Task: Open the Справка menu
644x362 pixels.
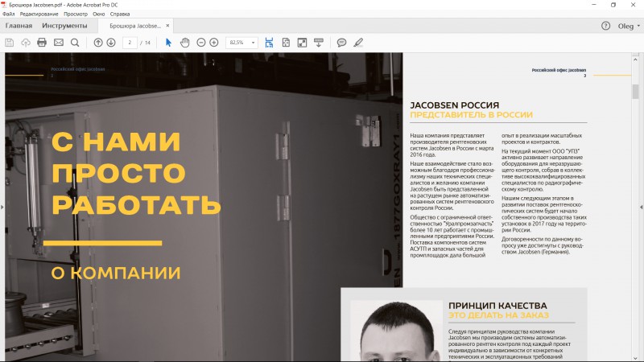Action: click(x=120, y=14)
